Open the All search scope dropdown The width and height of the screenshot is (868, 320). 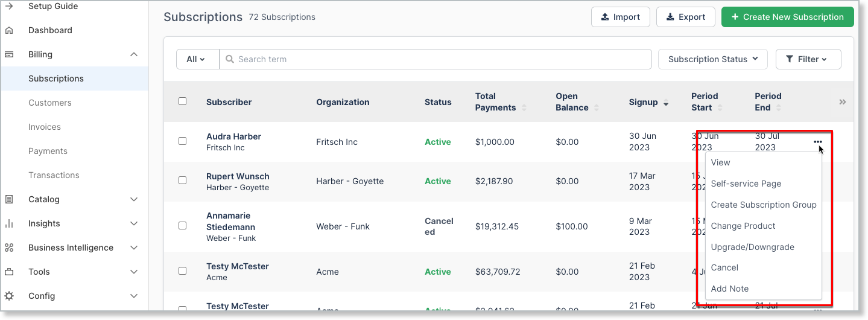[x=197, y=59]
